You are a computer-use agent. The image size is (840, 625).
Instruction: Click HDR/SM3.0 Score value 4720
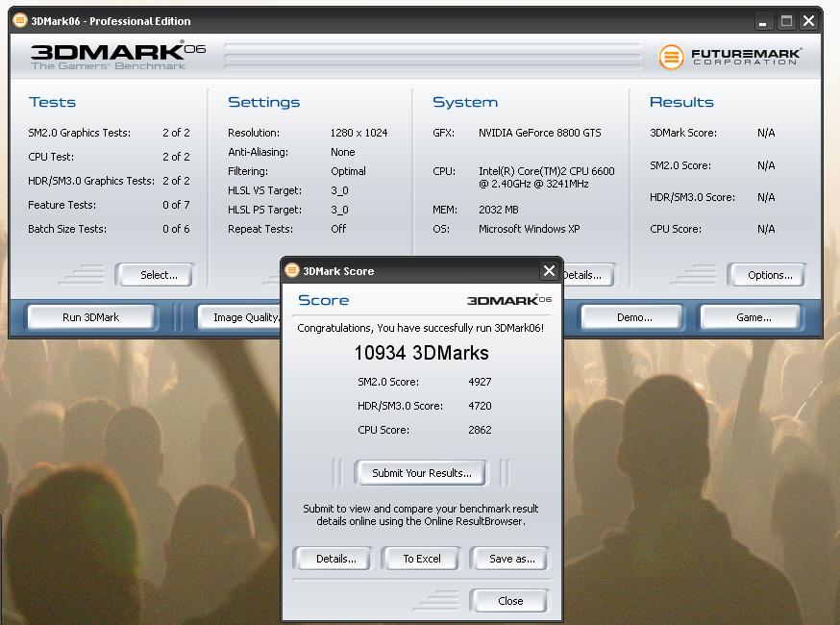point(480,406)
